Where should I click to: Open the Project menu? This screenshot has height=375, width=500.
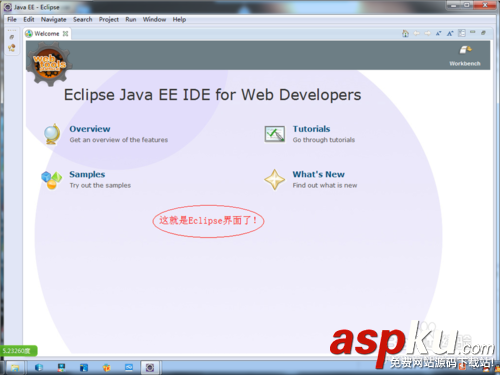coord(109,19)
